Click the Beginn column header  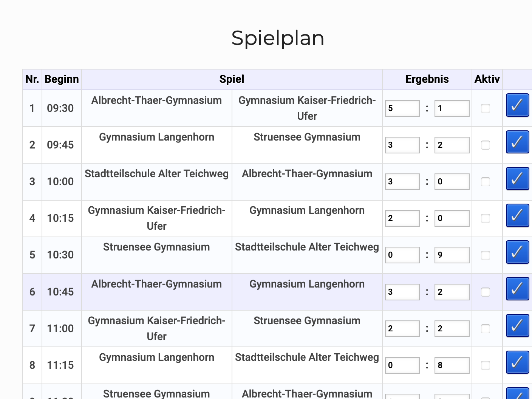62,79
